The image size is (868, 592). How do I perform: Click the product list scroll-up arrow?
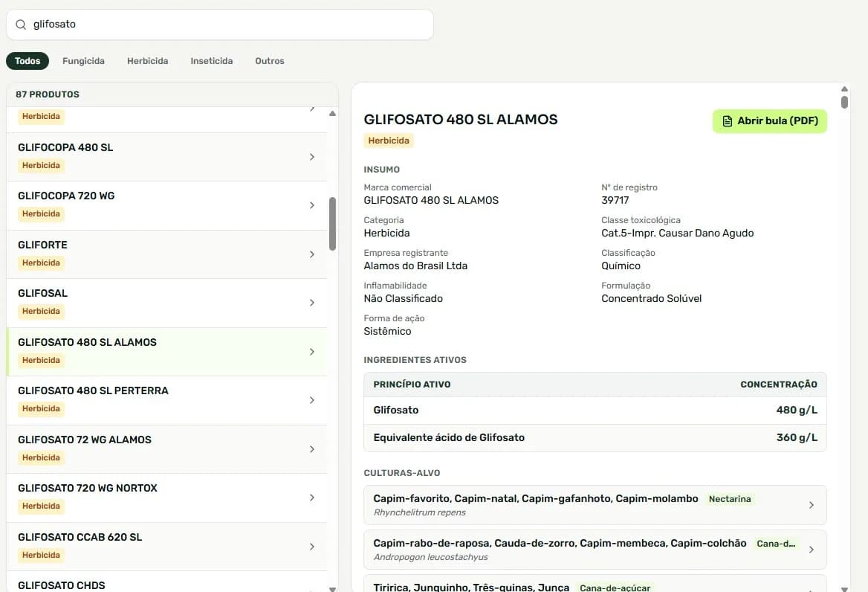click(333, 114)
